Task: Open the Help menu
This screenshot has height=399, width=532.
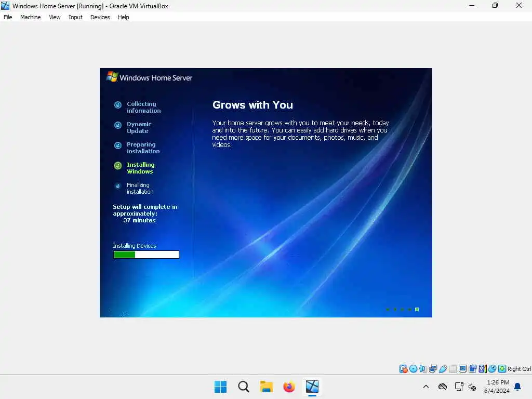Action: 124,17
